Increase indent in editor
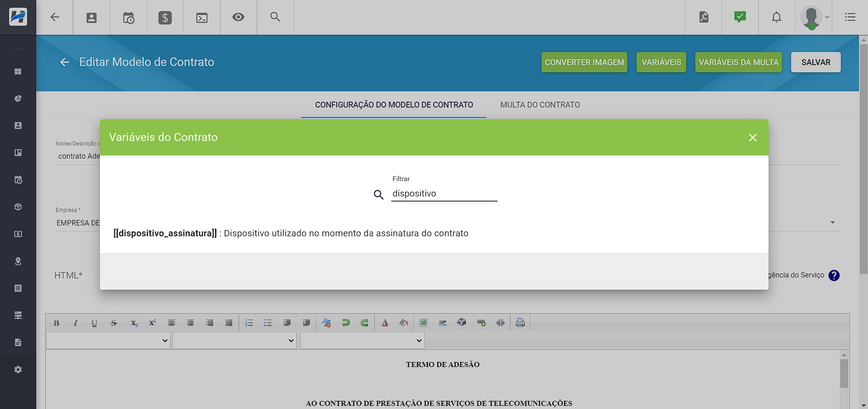868x409 pixels. (x=306, y=323)
